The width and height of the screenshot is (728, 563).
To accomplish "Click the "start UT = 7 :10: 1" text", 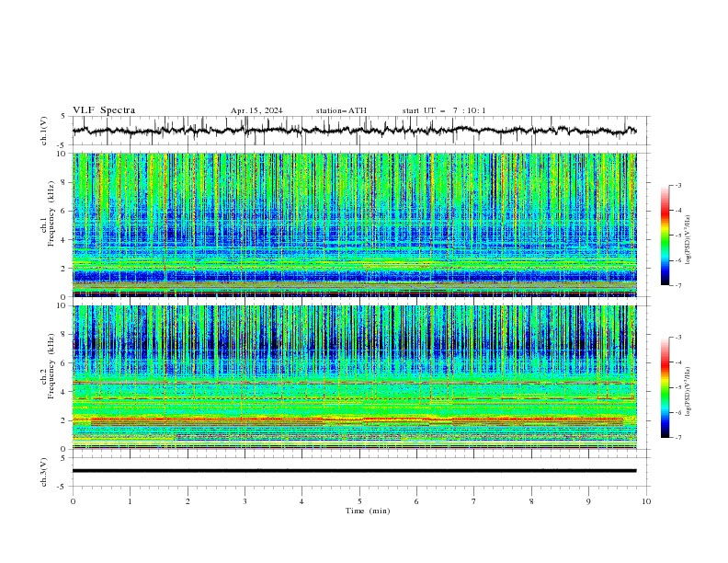I will point(444,110).
